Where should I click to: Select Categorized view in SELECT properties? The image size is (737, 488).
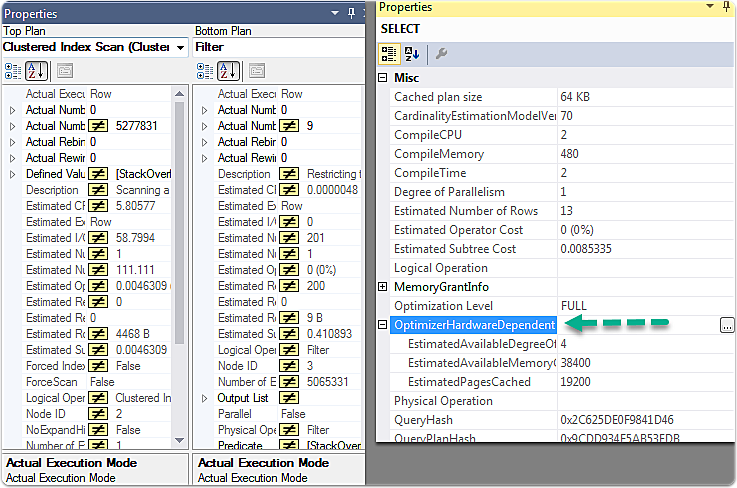(389, 54)
